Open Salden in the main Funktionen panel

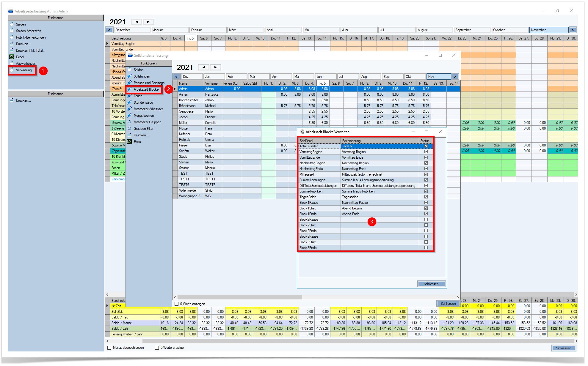[x=21, y=24]
